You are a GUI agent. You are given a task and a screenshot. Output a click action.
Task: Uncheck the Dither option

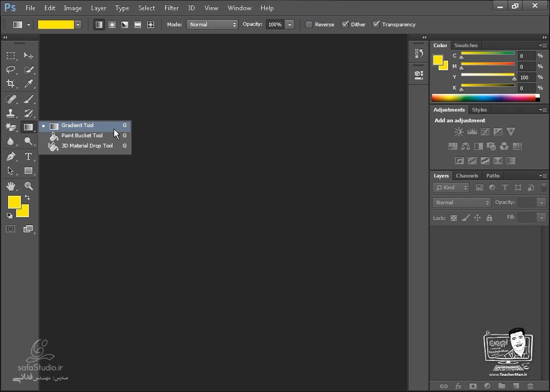[x=345, y=24]
